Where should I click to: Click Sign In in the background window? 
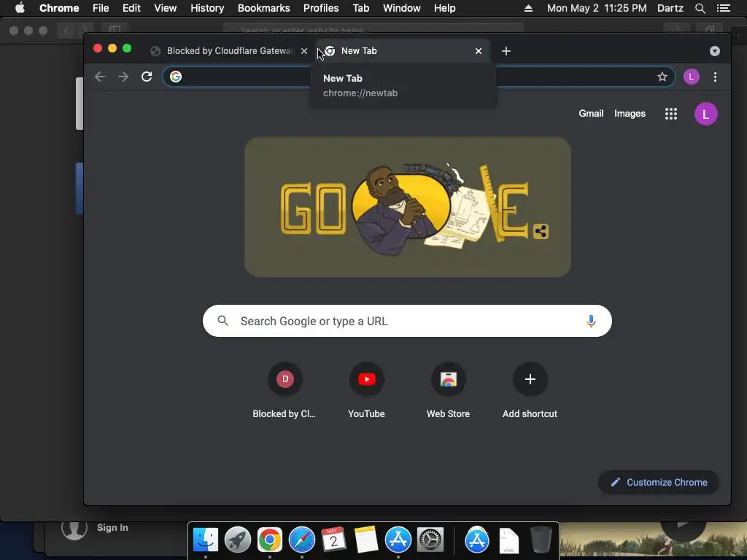tap(112, 528)
